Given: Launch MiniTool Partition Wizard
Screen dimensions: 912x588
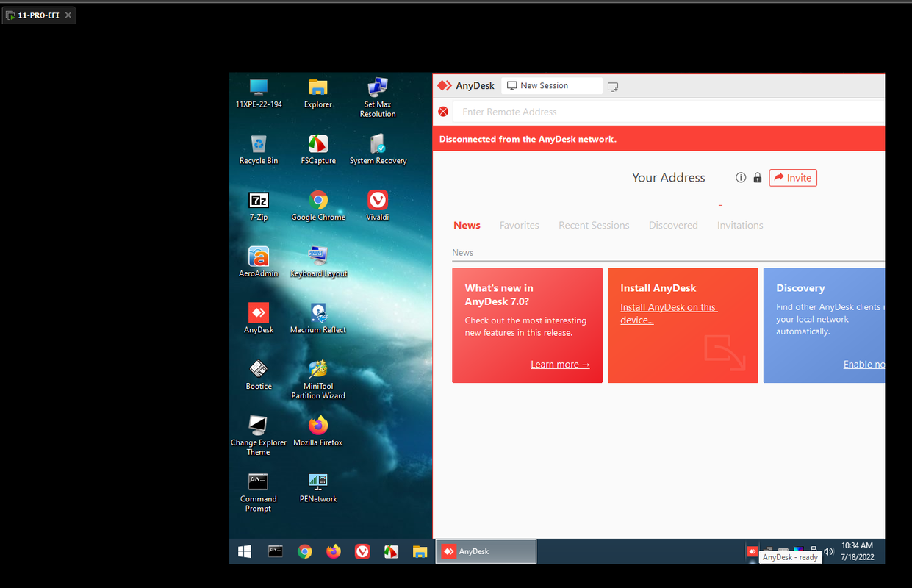Looking at the screenshot, I should (x=318, y=379).
